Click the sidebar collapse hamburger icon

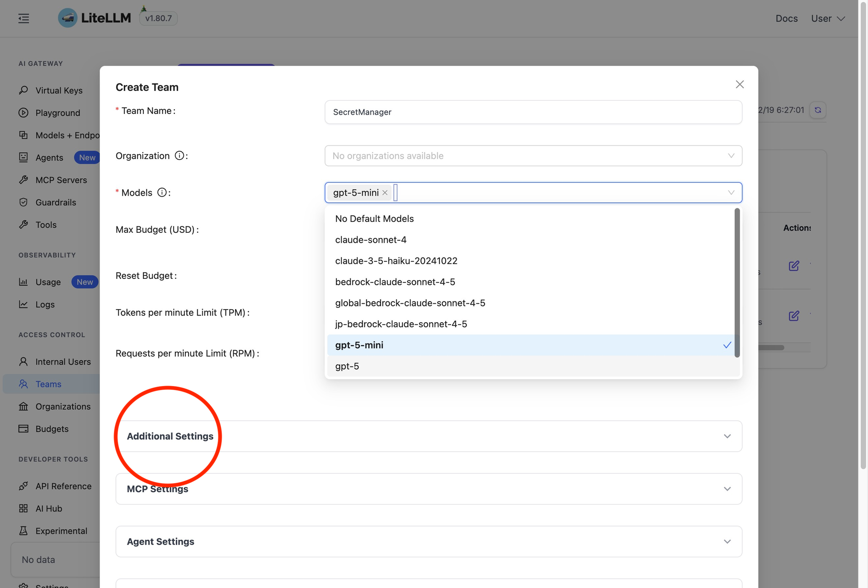(24, 19)
